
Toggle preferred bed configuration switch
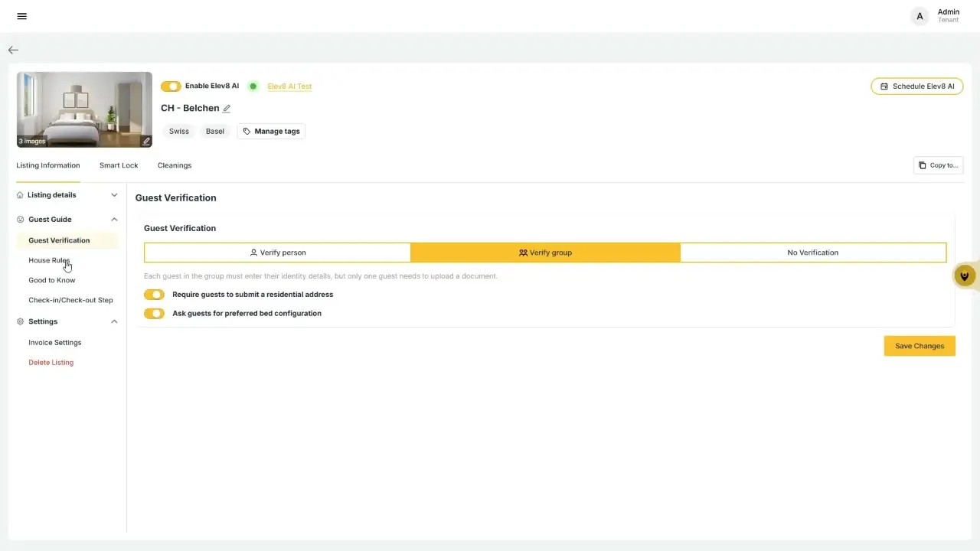click(x=154, y=314)
